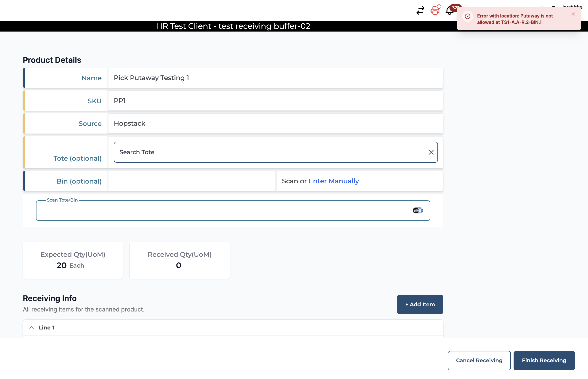This screenshot has height=379, width=588.
Task: Click the error circle icon in toast
Action: pyautogui.click(x=467, y=16)
